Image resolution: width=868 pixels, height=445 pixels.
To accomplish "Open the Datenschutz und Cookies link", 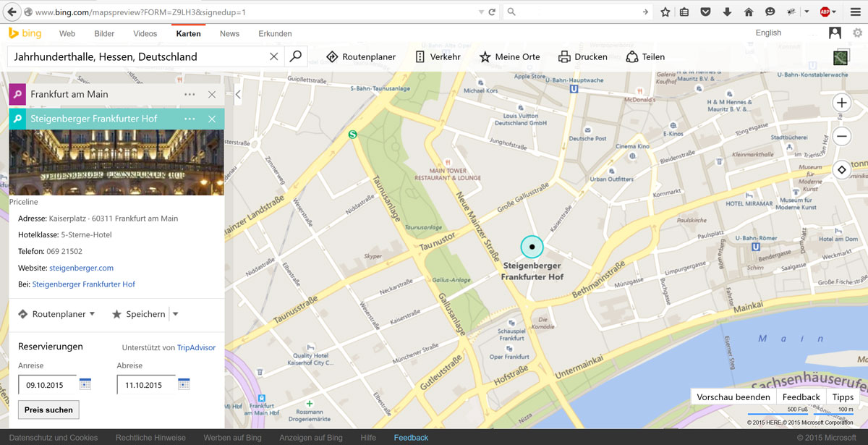I will (54, 438).
